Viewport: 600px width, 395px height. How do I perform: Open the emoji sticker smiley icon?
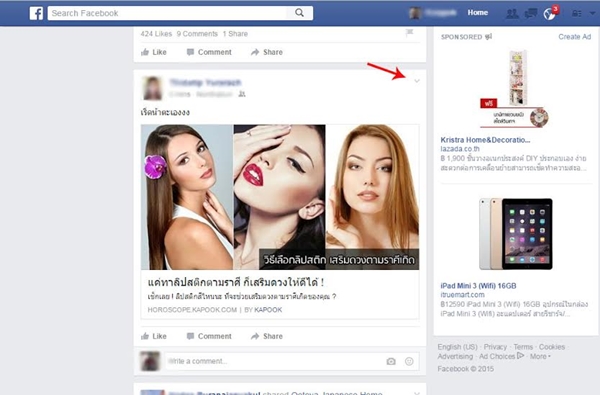[x=409, y=361]
